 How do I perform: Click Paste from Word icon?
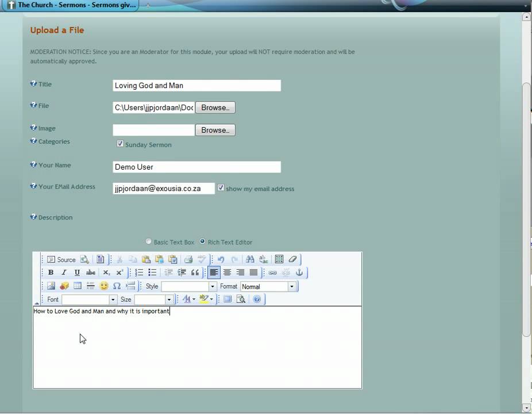[x=173, y=260]
